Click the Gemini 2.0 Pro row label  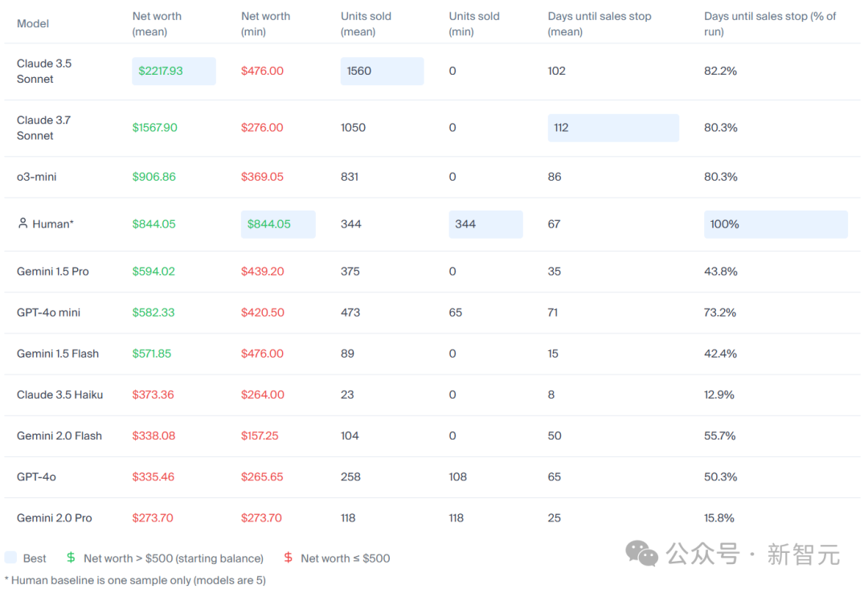coord(55,517)
